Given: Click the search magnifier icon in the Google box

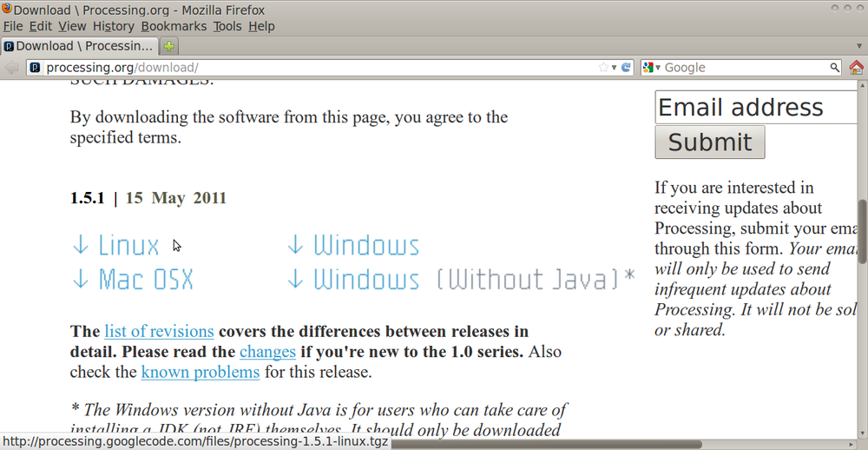Looking at the screenshot, I should pyautogui.click(x=834, y=68).
